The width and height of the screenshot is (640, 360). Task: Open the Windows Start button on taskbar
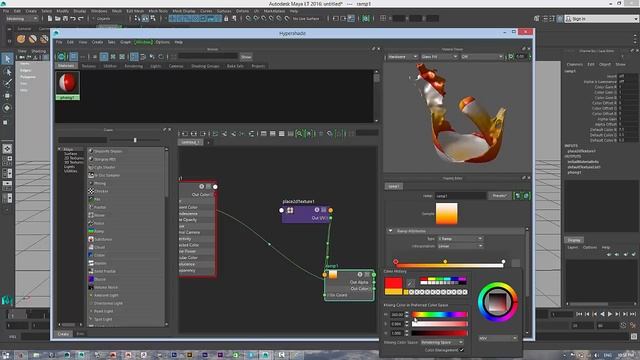[x=6, y=355]
